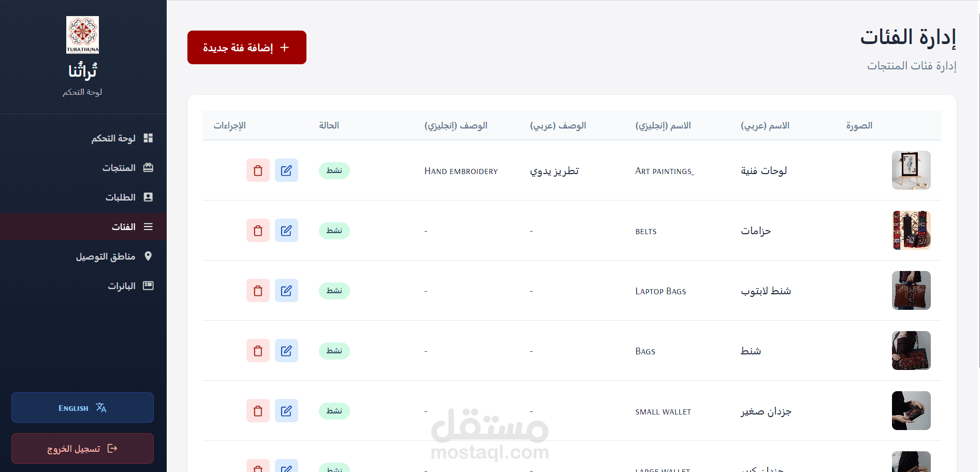
Task: Open the Belts category thumbnail
Action: (x=911, y=230)
